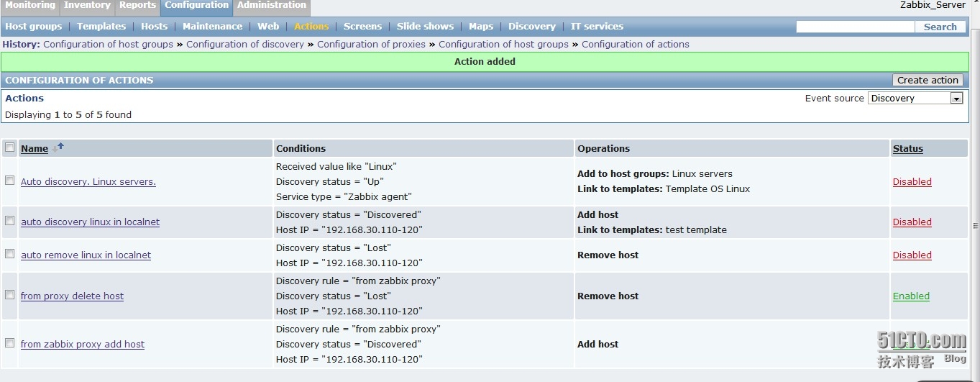Screen dimensions: 980x382
Task: Open the Monitoring tab
Action: [29, 5]
